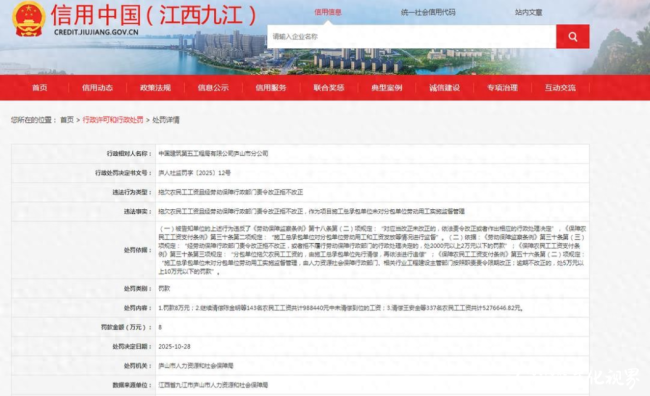
Task: Click the value 庐山市人力资源和社会保障局
Action: (x=196, y=366)
